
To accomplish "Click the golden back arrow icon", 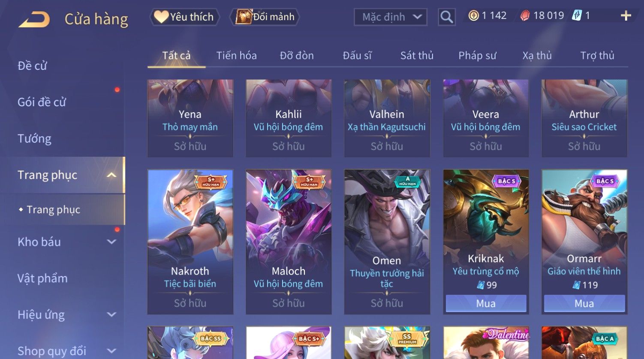I will click(34, 19).
